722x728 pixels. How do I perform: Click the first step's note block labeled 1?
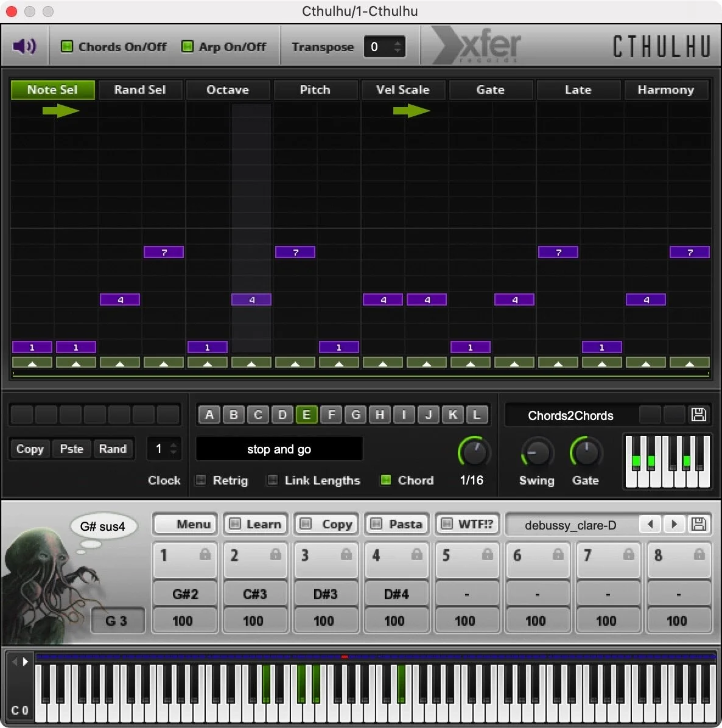[32, 347]
